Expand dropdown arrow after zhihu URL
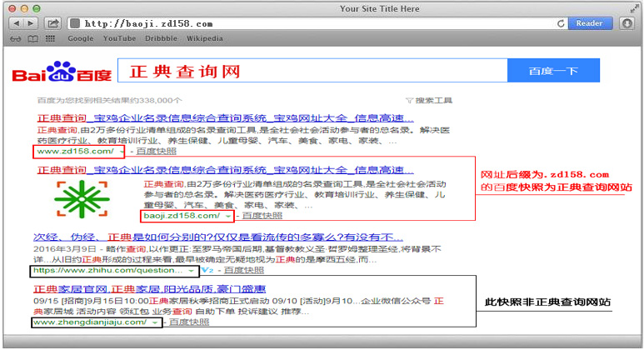644x350 pixels. click(x=191, y=271)
